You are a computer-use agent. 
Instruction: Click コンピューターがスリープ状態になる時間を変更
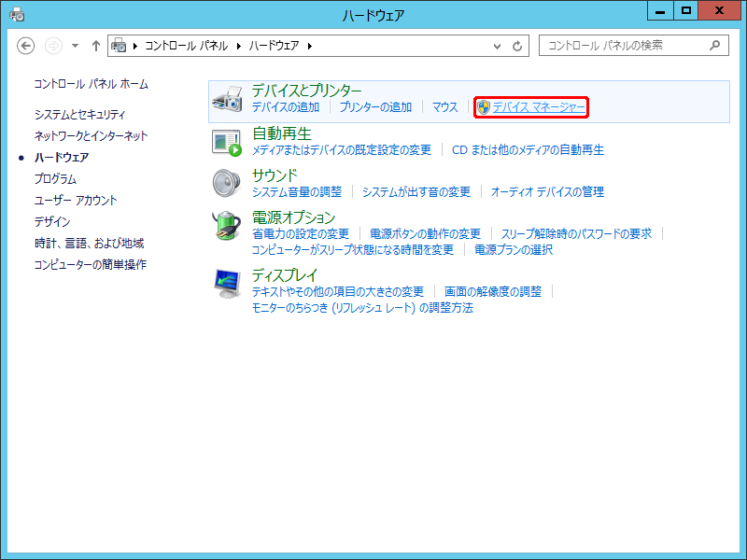[x=353, y=249]
